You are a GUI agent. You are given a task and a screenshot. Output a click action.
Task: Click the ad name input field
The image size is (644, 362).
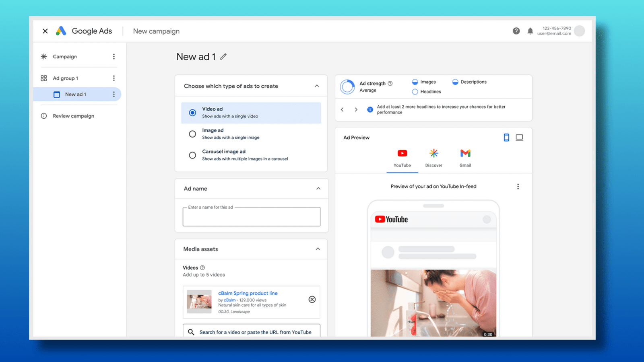252,217
